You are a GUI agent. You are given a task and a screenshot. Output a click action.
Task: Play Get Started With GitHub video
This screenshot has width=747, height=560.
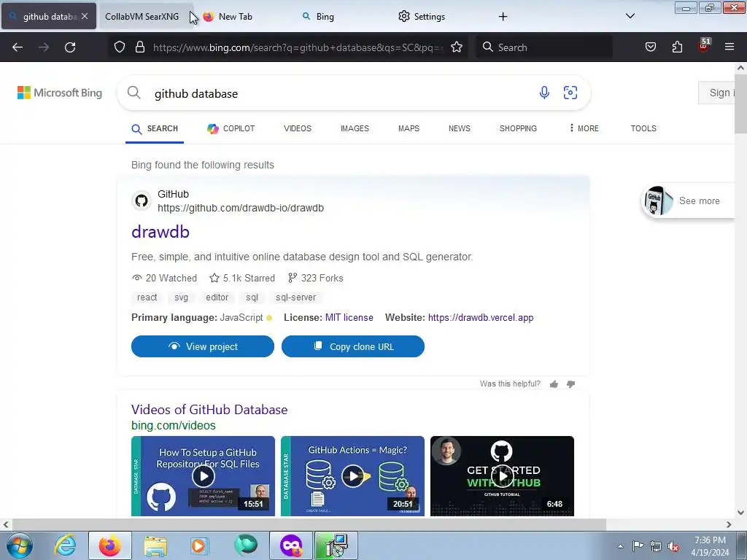tap(502, 475)
